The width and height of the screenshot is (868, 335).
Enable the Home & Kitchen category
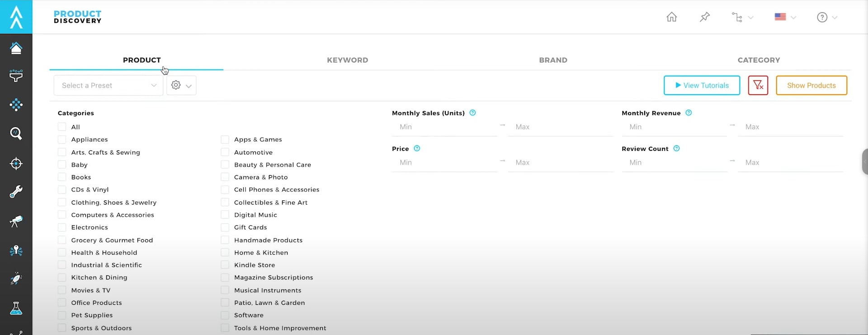tap(225, 253)
